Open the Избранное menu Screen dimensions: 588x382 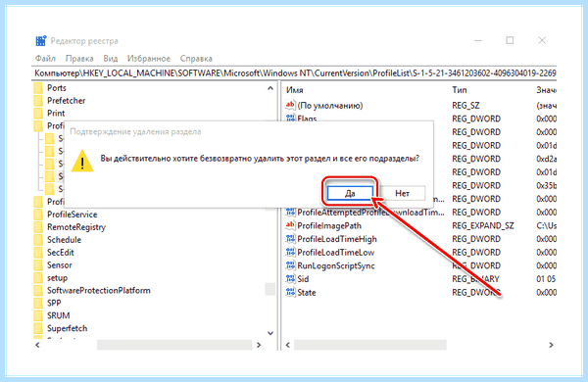click(149, 59)
